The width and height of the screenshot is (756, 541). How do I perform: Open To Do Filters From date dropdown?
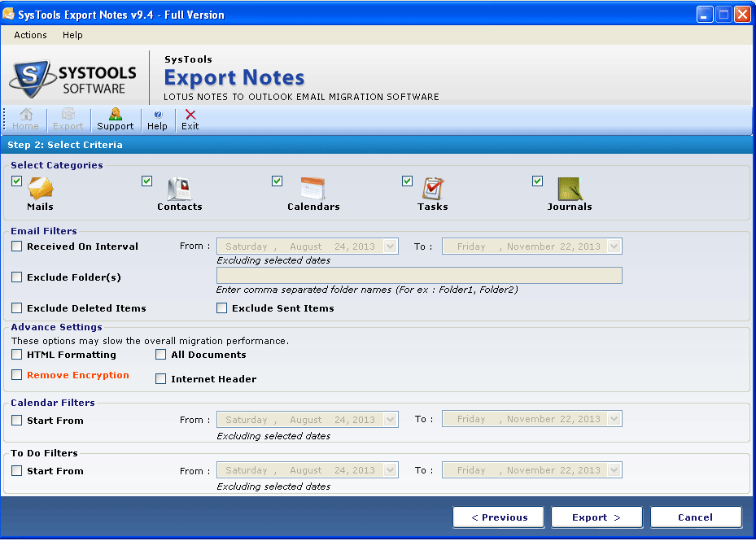point(390,470)
